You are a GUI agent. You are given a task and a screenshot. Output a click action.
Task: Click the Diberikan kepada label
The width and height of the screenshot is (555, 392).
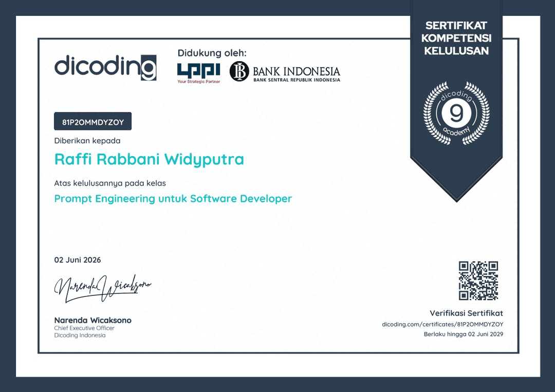(87, 141)
